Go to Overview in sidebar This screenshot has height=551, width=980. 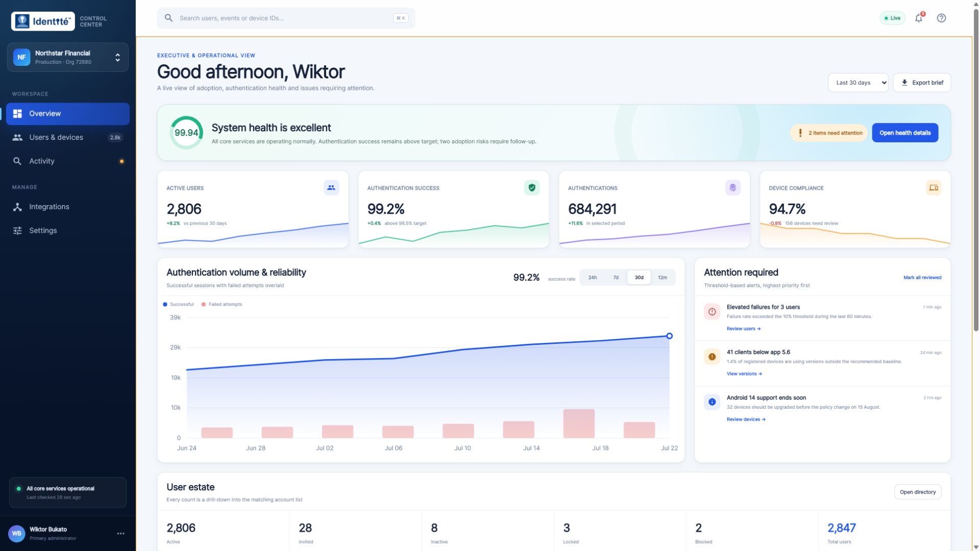tap(67, 114)
